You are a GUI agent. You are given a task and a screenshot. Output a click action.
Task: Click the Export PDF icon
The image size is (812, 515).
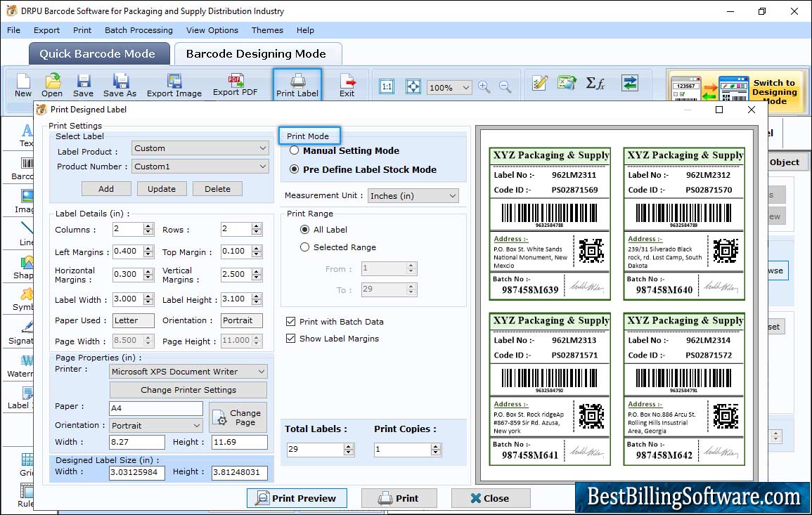click(x=235, y=86)
